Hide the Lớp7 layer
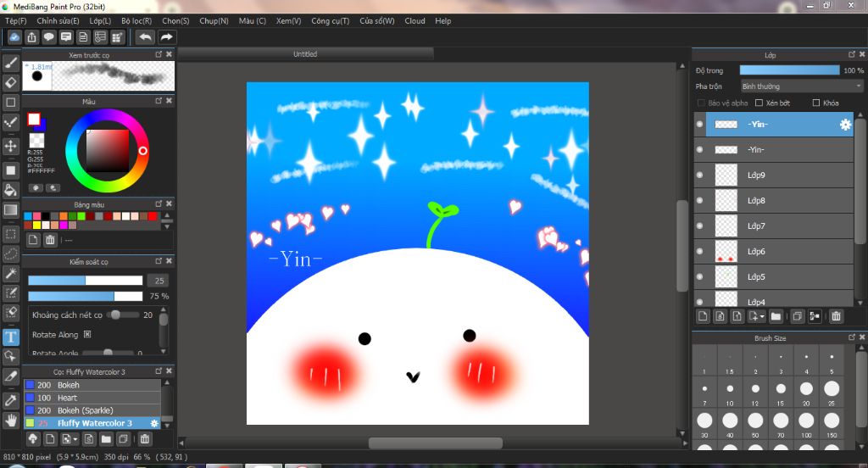 pos(699,226)
